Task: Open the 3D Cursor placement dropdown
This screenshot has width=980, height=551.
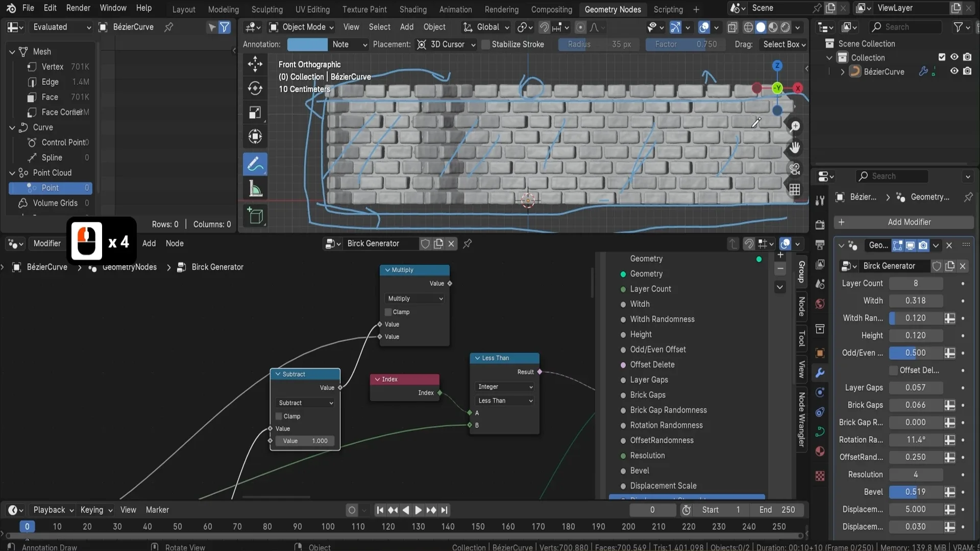Action: pyautogui.click(x=447, y=44)
